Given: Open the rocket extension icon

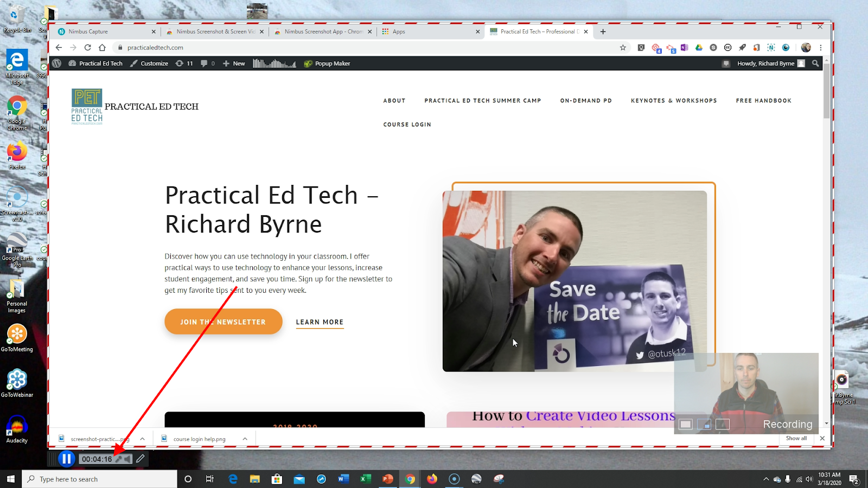Looking at the screenshot, I should point(742,48).
